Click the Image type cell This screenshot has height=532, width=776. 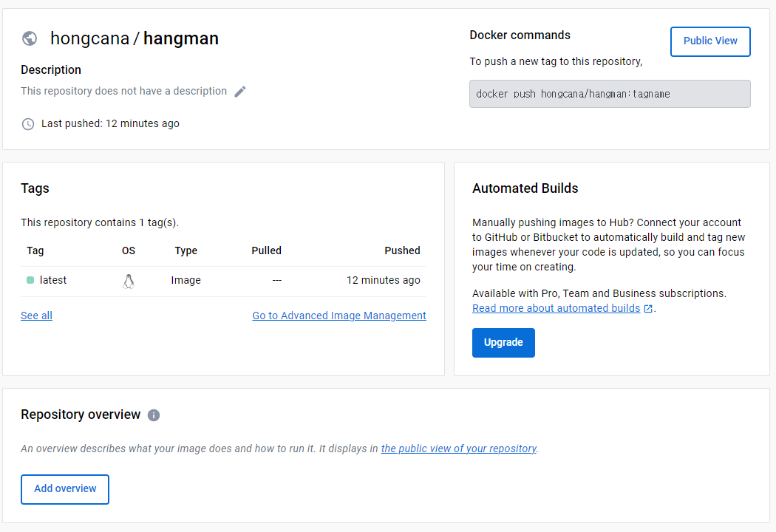point(186,280)
